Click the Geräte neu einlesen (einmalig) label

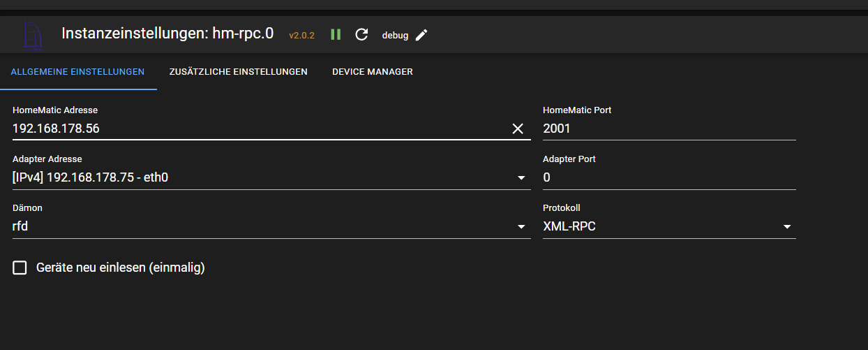tap(120, 268)
